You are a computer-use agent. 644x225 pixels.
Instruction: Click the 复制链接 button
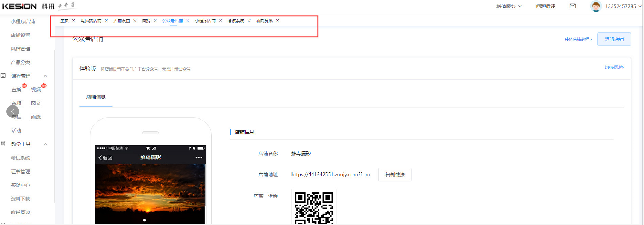coord(395,175)
